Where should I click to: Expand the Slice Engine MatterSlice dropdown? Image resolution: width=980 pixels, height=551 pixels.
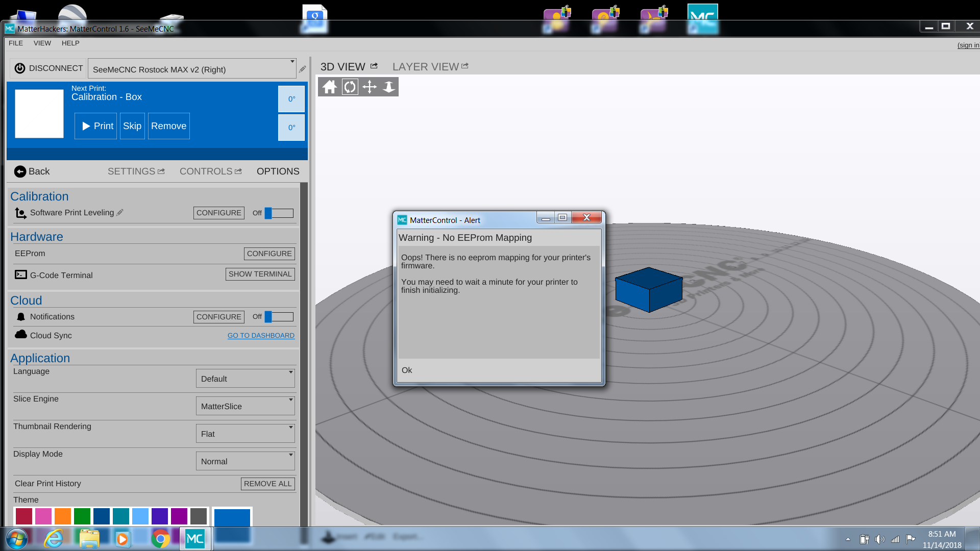pyautogui.click(x=245, y=406)
